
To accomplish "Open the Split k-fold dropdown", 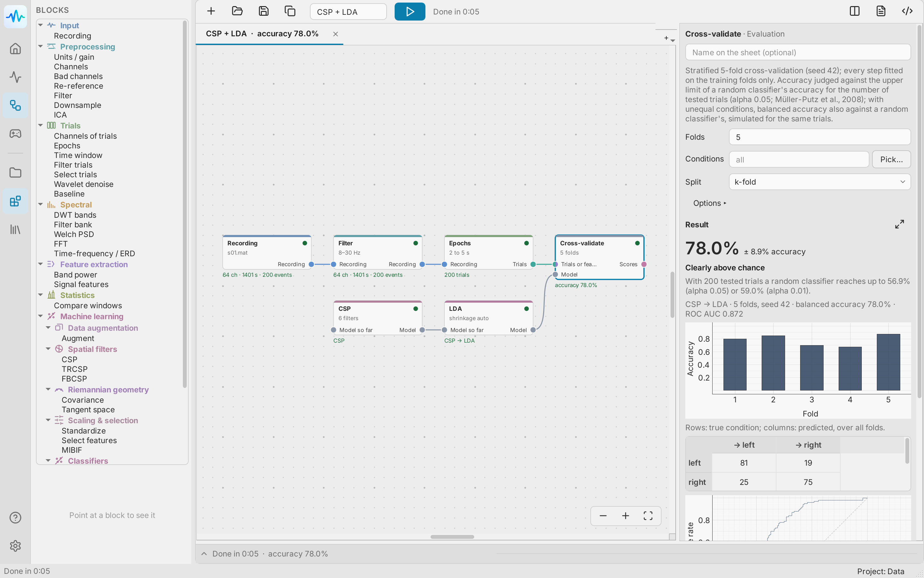I will coord(819,182).
